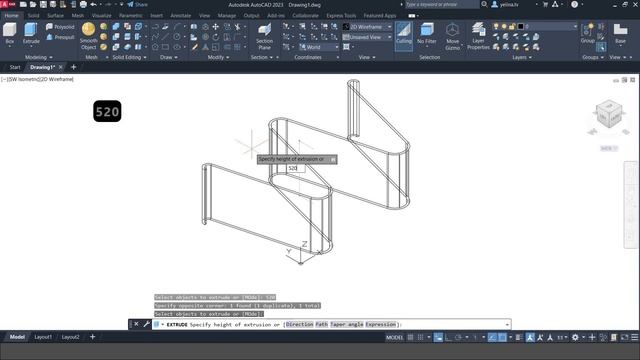Click the Plot printer icon
640x360 pixels.
click(83, 4)
